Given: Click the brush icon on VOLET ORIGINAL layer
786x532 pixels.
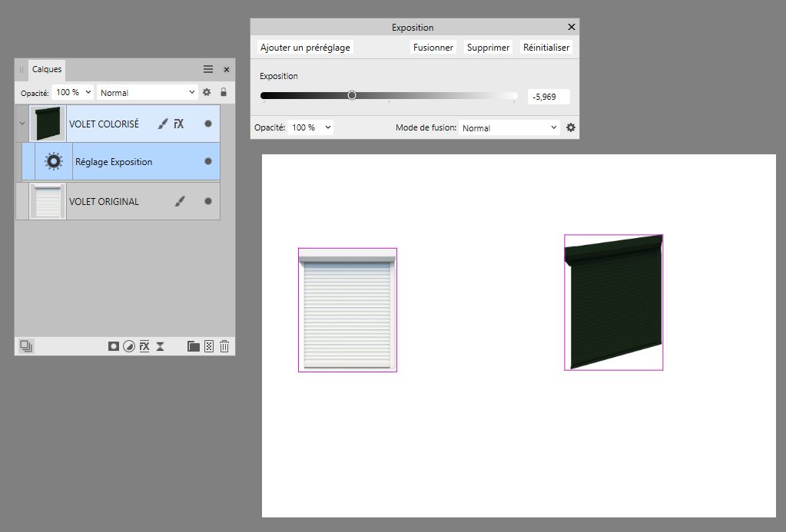Looking at the screenshot, I should click(x=180, y=201).
